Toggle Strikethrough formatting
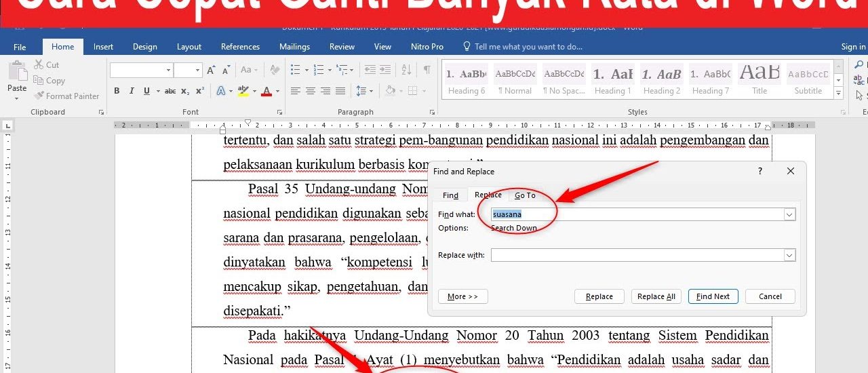 [x=170, y=91]
